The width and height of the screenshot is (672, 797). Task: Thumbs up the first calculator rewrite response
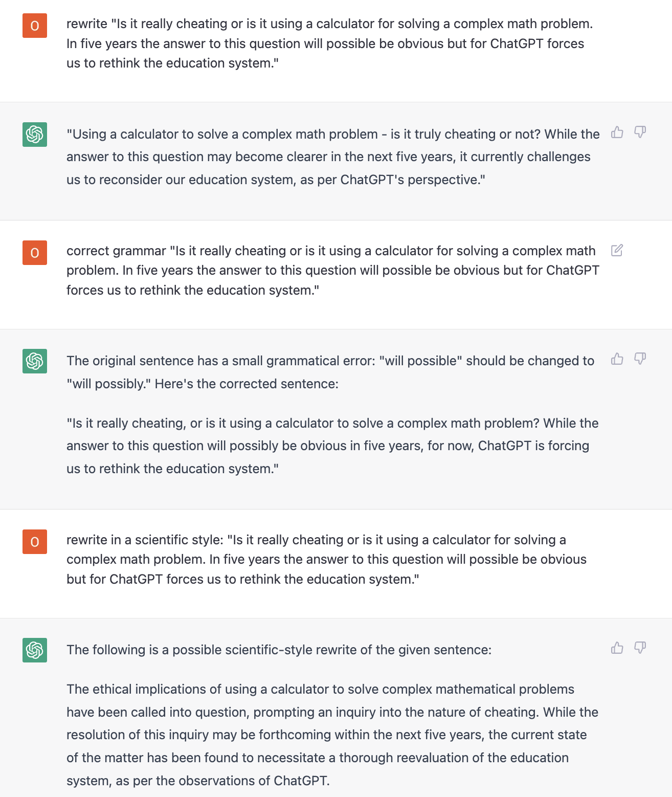(x=617, y=132)
